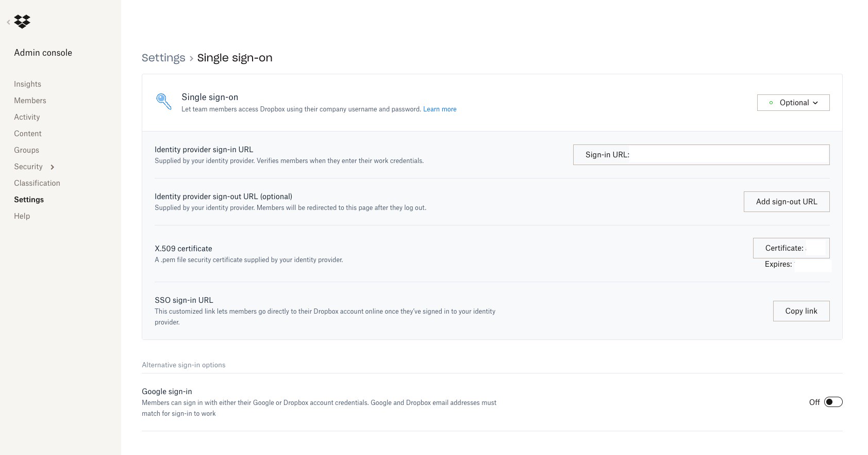868x455 pixels.
Task: Open Groups from the sidebar
Action: (26, 150)
